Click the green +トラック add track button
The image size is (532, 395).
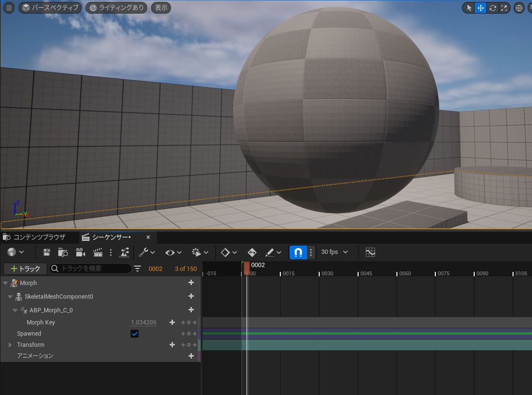click(25, 269)
